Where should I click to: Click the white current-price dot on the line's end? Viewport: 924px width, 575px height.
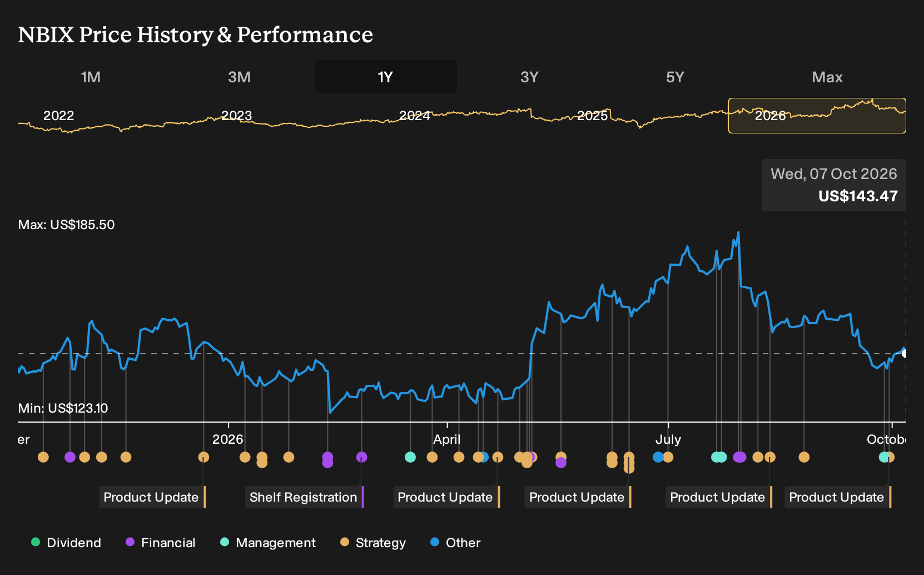905,354
